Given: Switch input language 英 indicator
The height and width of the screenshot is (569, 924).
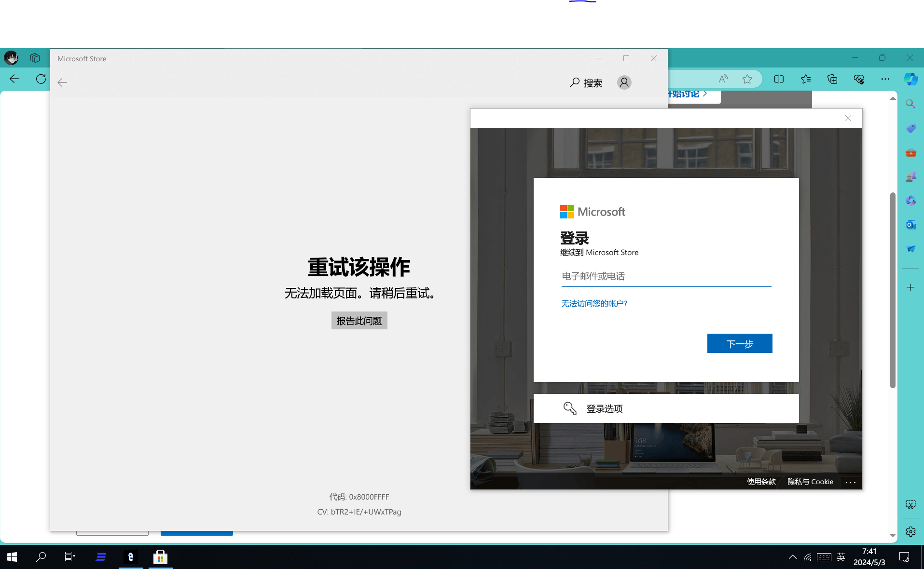Looking at the screenshot, I should tap(841, 557).
